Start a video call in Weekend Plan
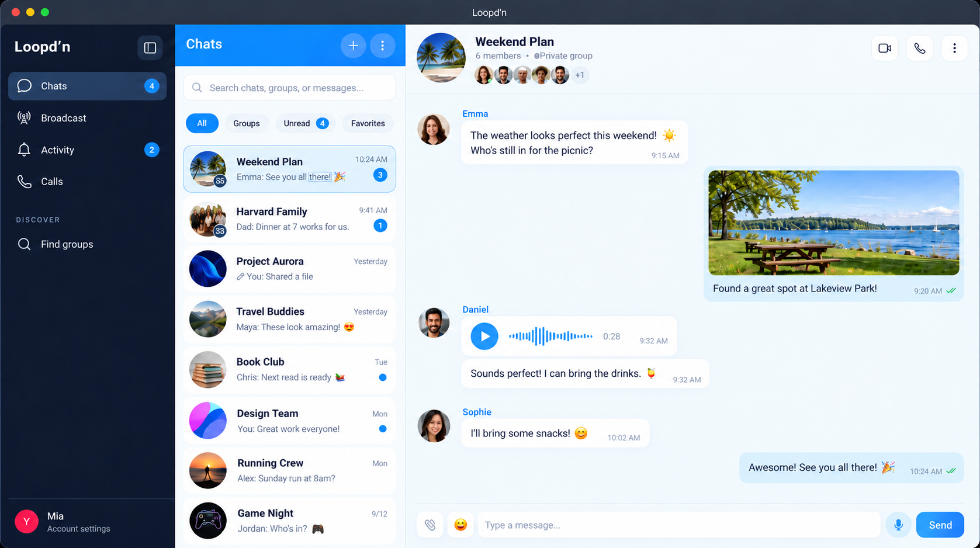 coord(885,48)
